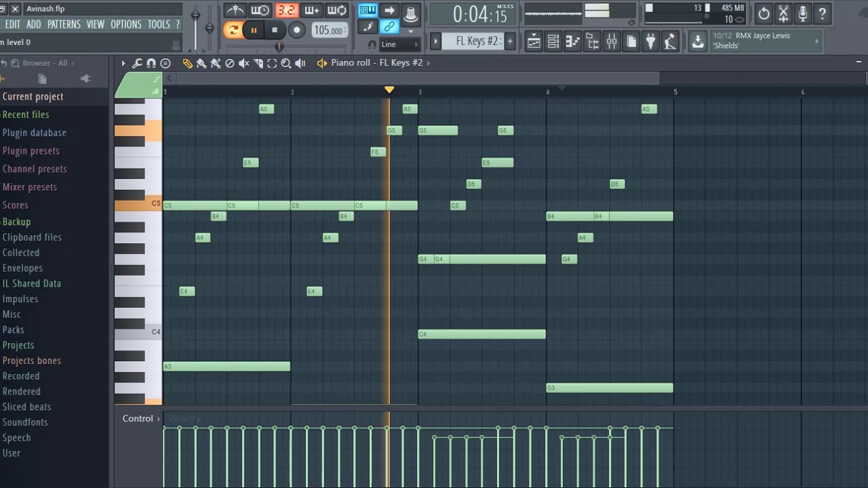This screenshot has width=868, height=488.
Task: Open the Playlist view
Action: pyautogui.click(x=534, y=41)
